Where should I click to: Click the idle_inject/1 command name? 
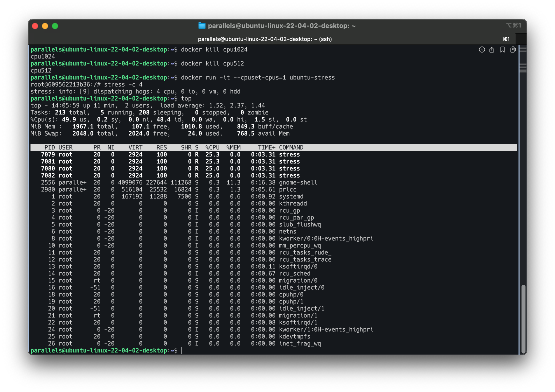302,308
